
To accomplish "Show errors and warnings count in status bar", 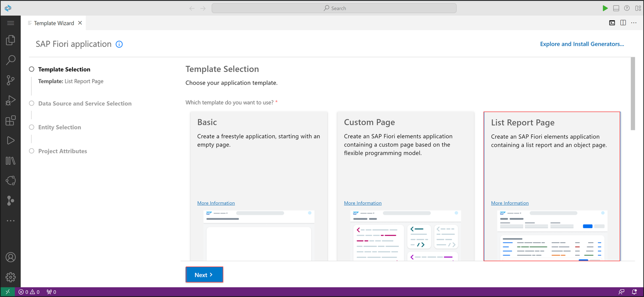I will [29, 292].
